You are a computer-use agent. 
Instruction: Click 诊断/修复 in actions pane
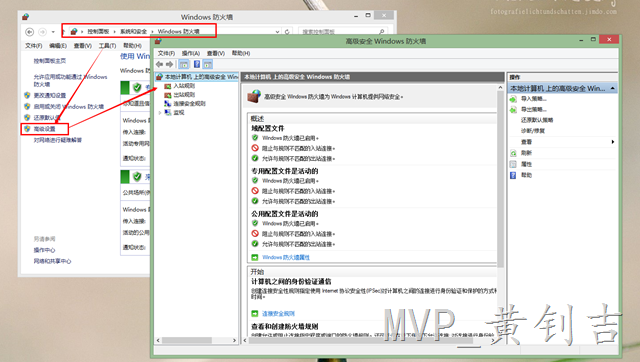coord(533,131)
